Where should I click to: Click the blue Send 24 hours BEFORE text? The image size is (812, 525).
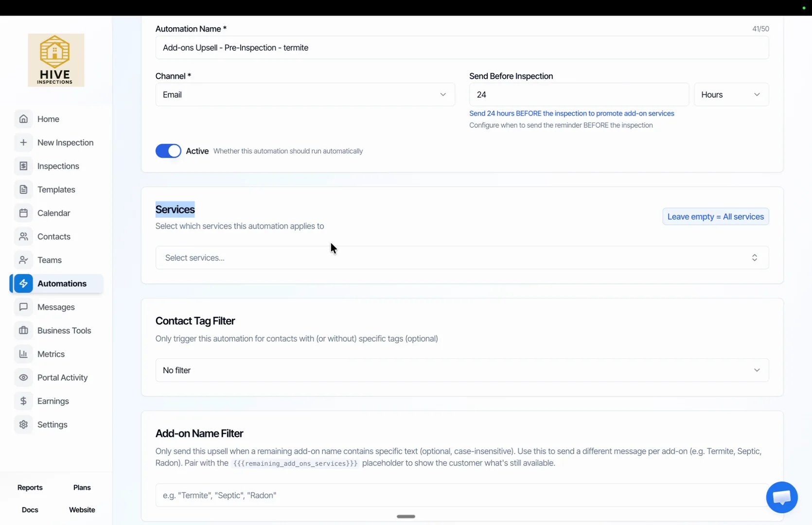(x=572, y=113)
